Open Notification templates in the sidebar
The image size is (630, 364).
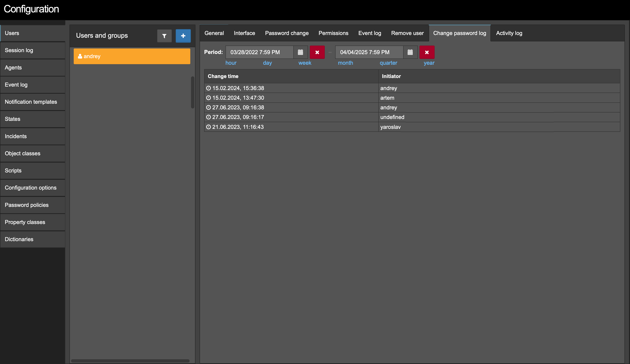(x=33, y=102)
